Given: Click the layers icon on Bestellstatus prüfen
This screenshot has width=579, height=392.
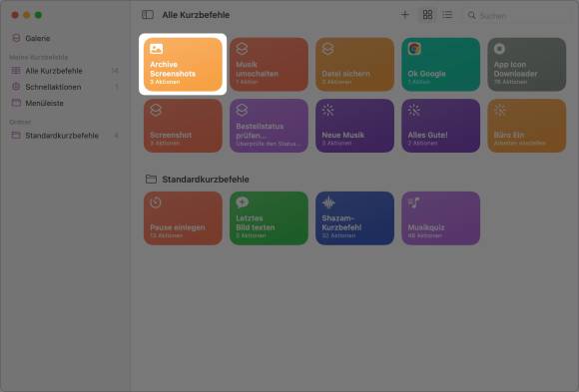Looking at the screenshot, I should pos(242,110).
